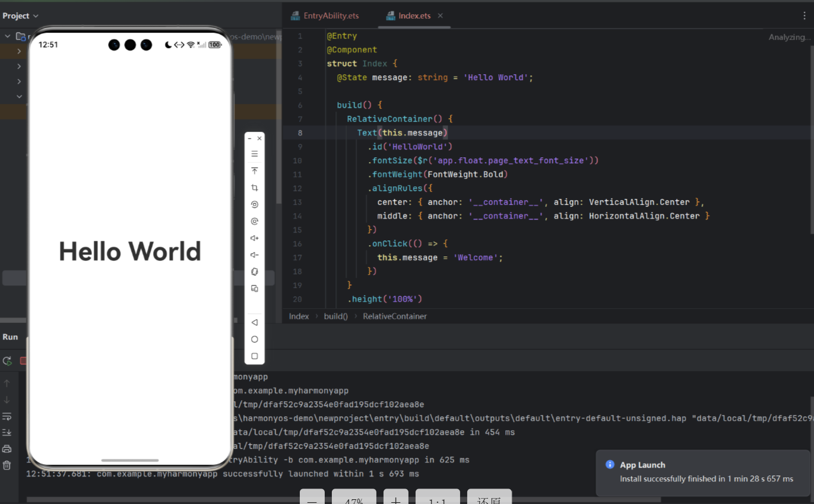Click the App Launch notification title
814x504 pixels.
coord(642,465)
